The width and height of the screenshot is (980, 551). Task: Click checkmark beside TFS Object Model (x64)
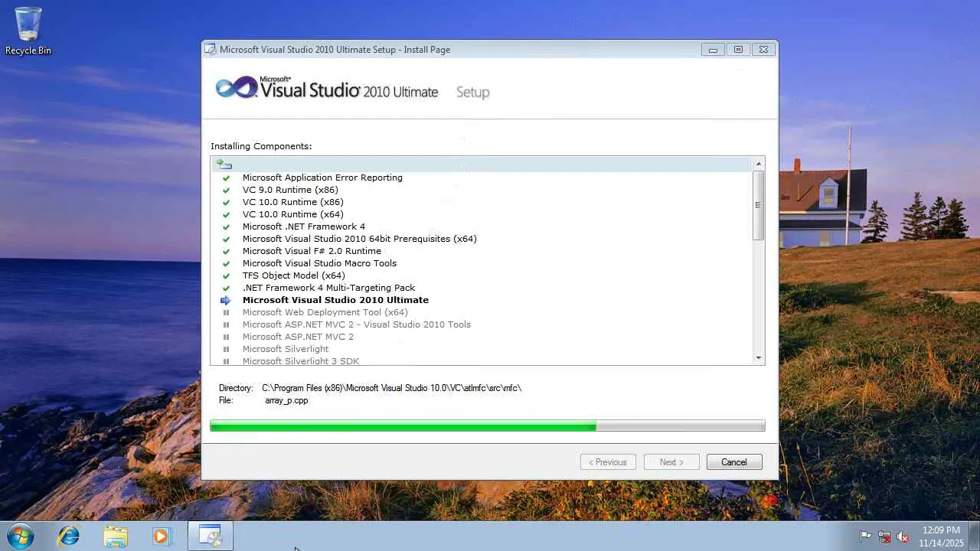[226, 275]
